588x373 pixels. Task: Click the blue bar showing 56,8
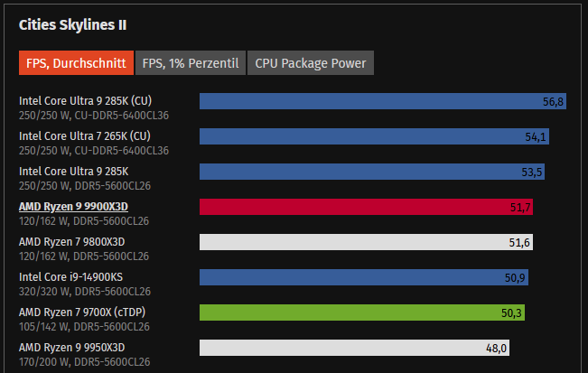[383, 101]
